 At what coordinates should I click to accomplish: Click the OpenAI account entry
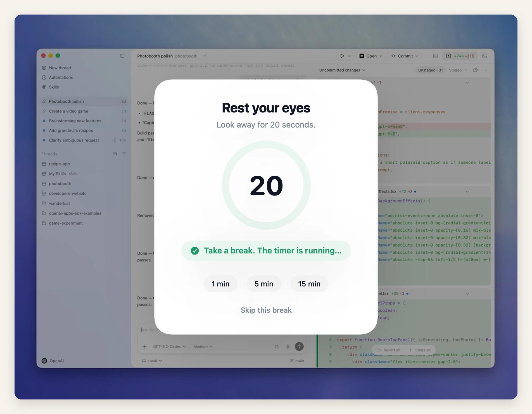(x=53, y=361)
